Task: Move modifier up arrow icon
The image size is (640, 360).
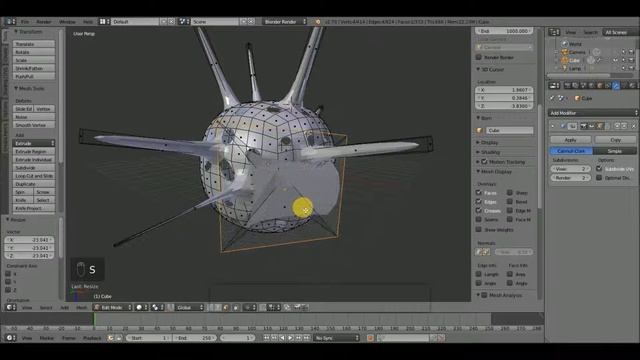Action: tap(617, 127)
